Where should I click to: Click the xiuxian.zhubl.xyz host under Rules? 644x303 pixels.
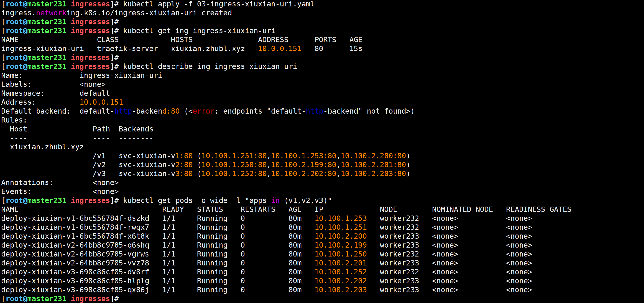click(x=47, y=147)
